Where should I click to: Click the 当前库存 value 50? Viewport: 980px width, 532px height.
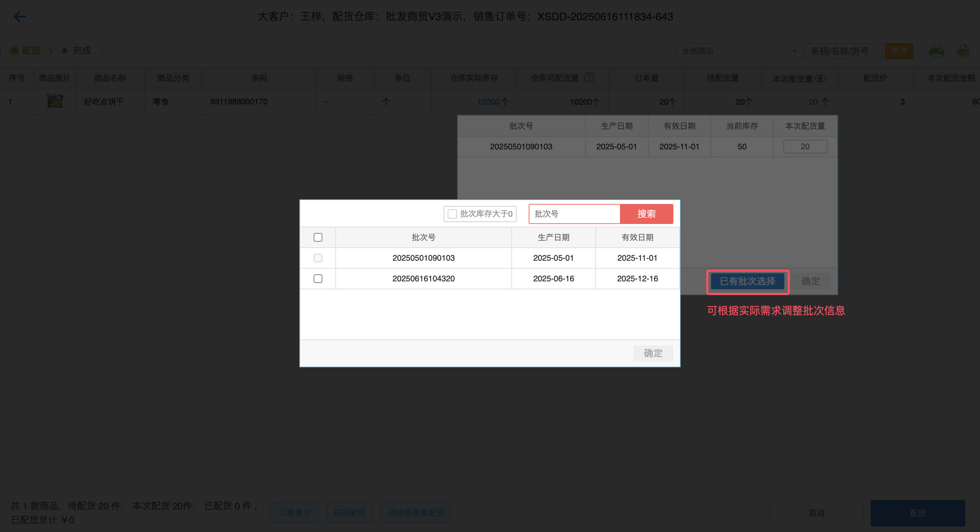tap(742, 147)
